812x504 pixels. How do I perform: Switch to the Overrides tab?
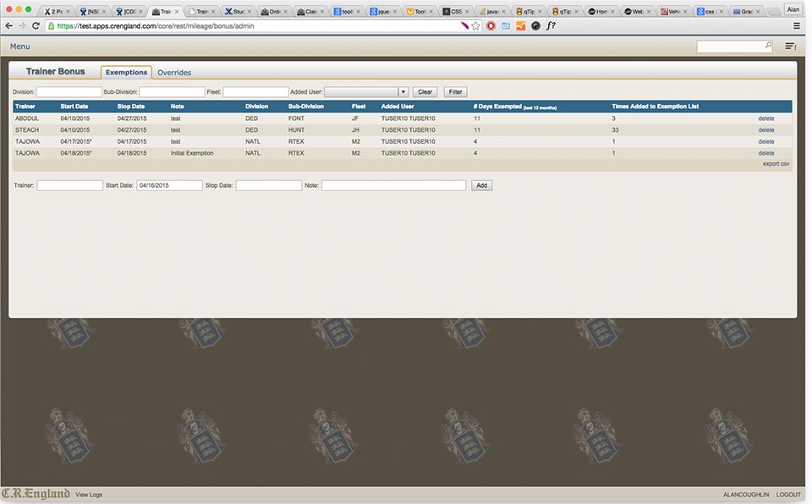tap(174, 73)
